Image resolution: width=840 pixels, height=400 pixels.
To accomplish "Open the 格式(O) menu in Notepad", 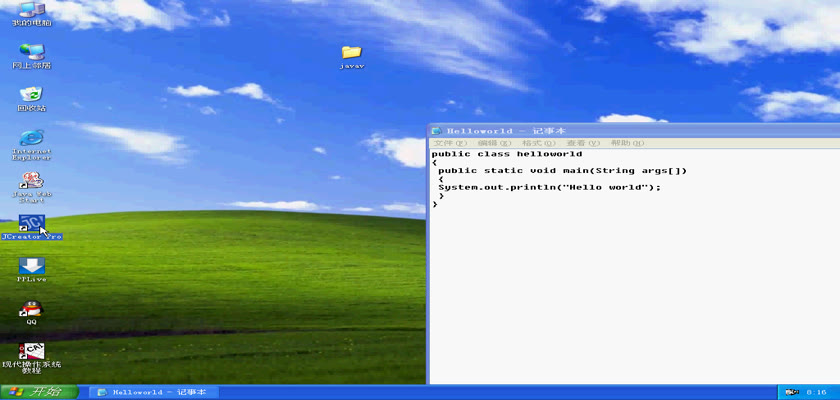I will [x=539, y=144].
